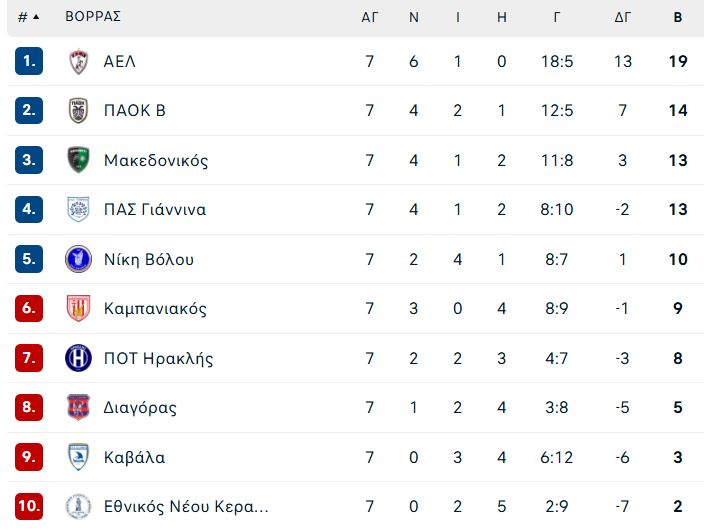Open the Νίκη Βόλου team link
Viewport: 704px width, 531px height.
[x=149, y=259]
